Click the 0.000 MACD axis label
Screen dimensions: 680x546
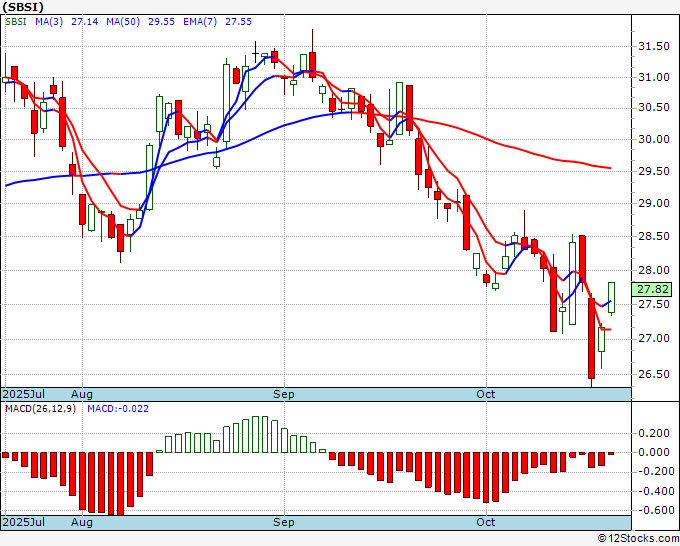pos(654,452)
